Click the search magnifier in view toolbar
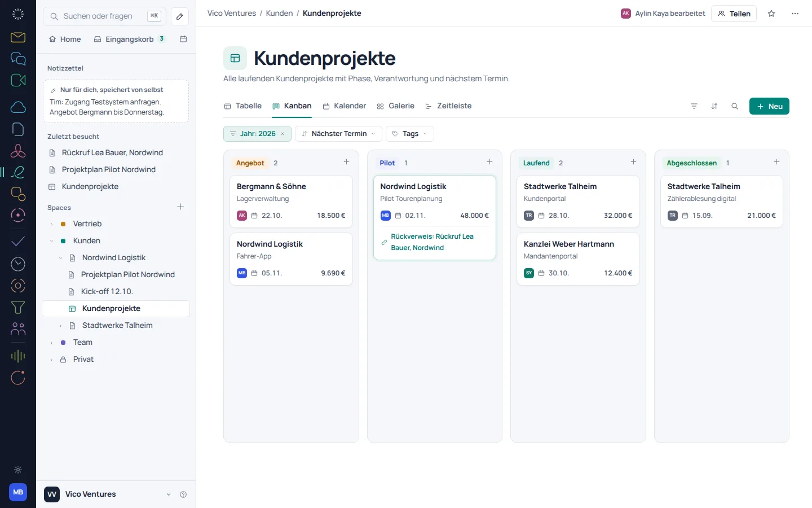 [735, 106]
